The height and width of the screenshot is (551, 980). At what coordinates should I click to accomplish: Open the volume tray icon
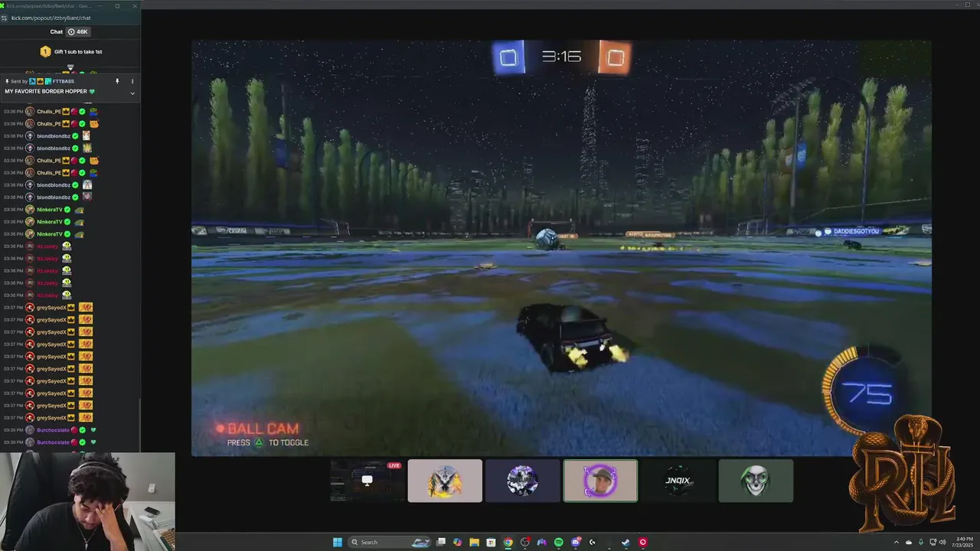(942, 542)
